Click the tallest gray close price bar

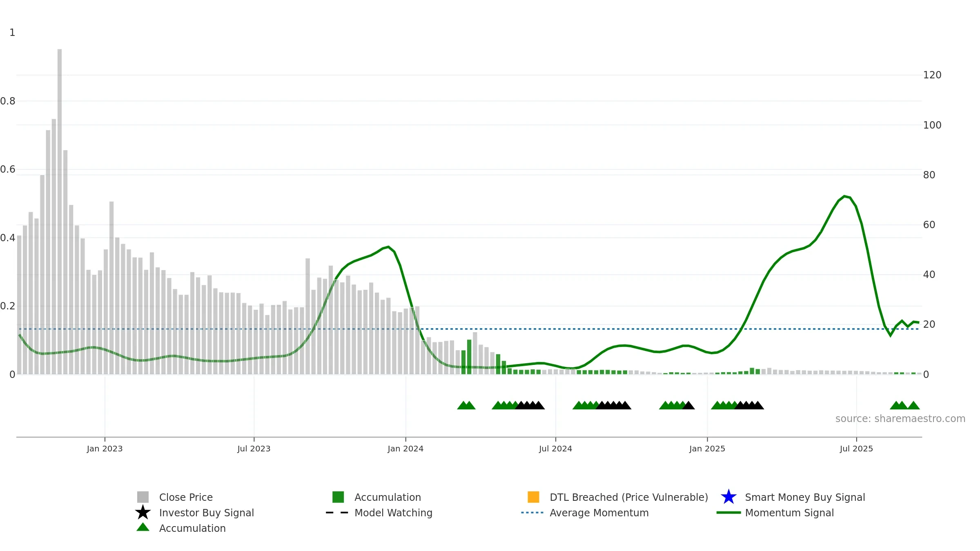coord(60,211)
